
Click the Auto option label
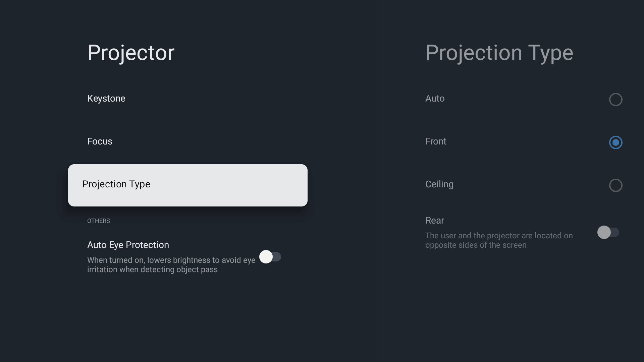435,99
